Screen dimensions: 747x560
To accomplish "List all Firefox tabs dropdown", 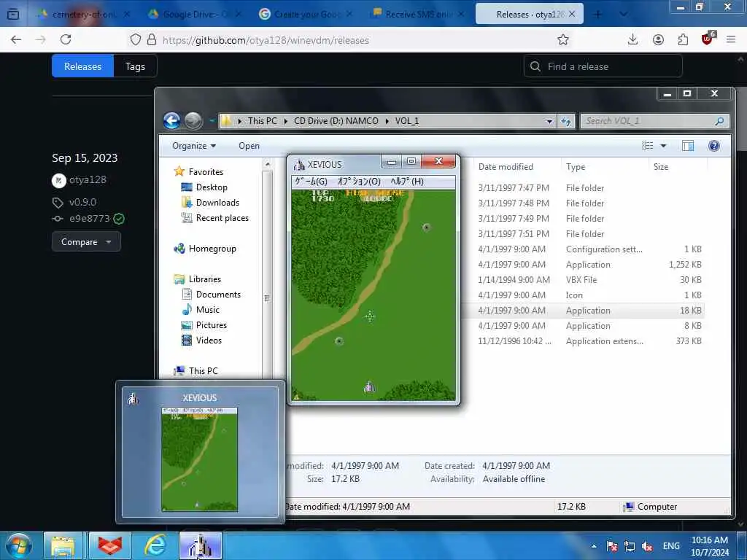I will (x=623, y=15).
